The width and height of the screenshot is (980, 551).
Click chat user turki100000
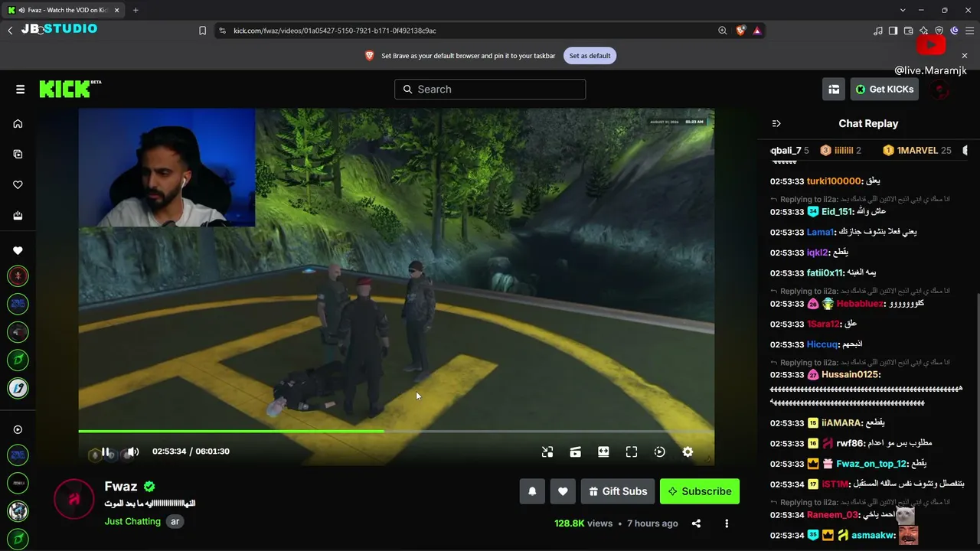(x=834, y=181)
